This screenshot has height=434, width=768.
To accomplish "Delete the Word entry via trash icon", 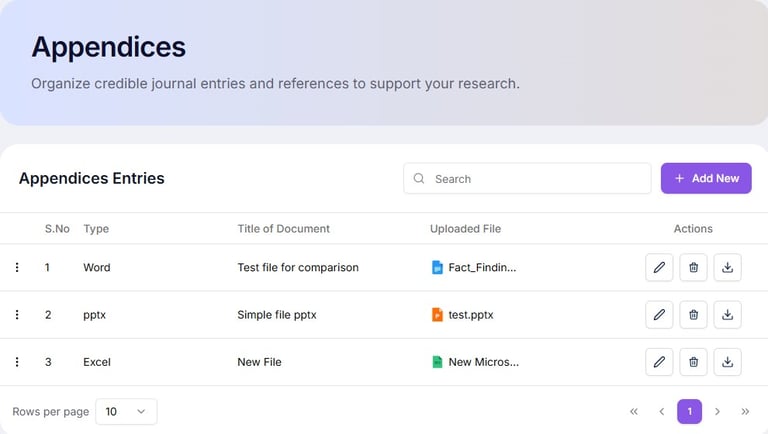I will coord(693,267).
